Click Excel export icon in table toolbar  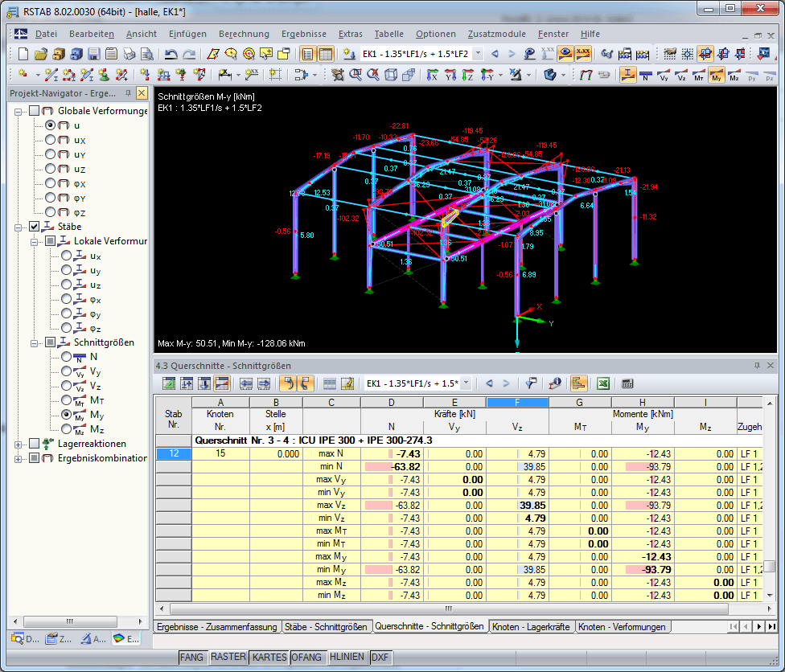tap(602, 383)
